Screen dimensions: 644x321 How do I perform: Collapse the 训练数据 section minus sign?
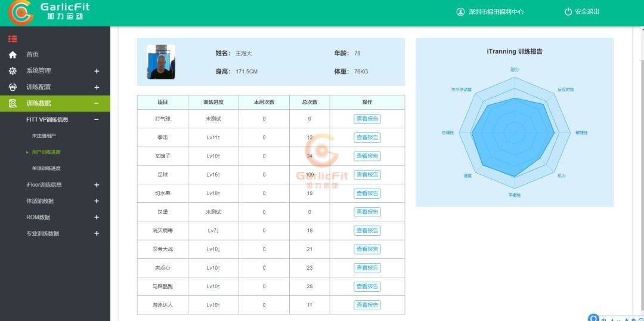tap(97, 104)
